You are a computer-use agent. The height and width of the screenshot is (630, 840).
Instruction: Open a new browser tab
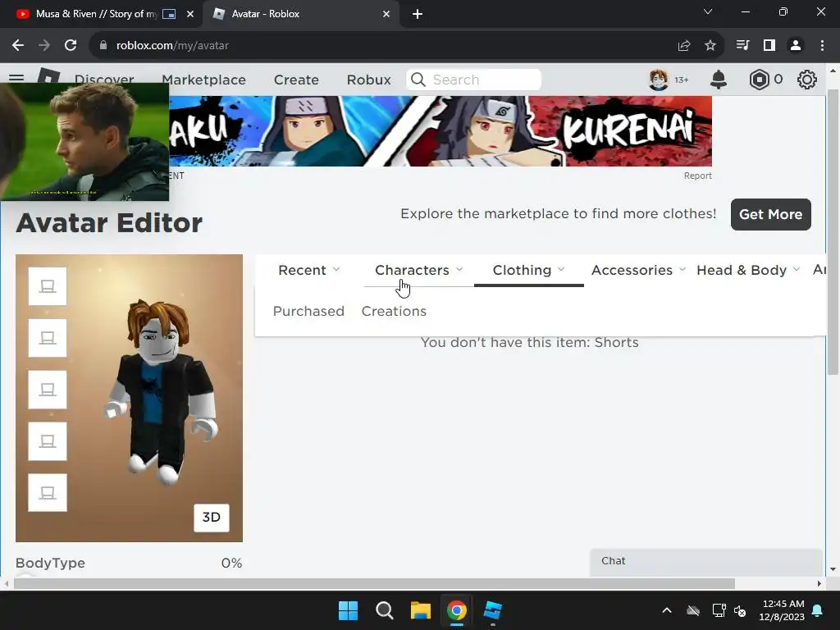pyautogui.click(x=418, y=14)
